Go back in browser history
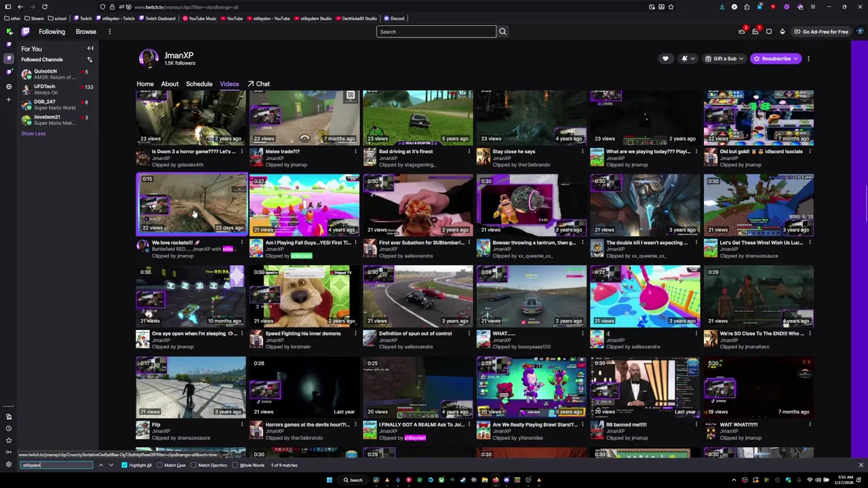868x488 pixels. coord(20,7)
